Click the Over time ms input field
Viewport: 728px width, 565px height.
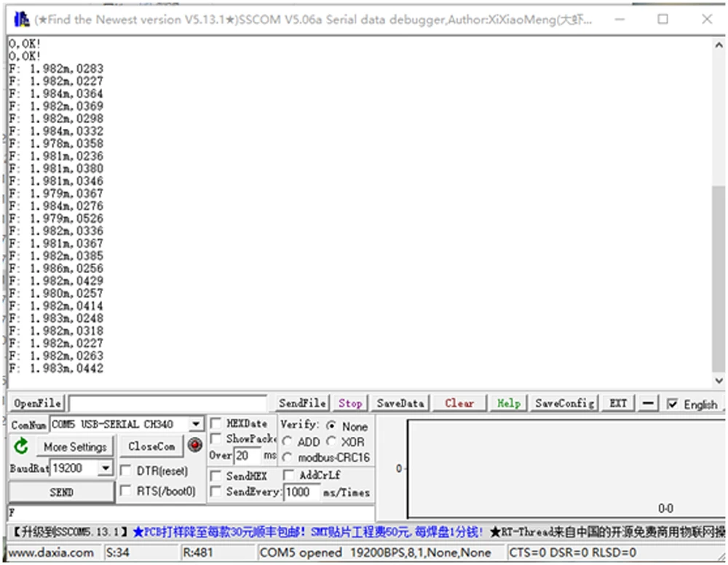point(248,456)
